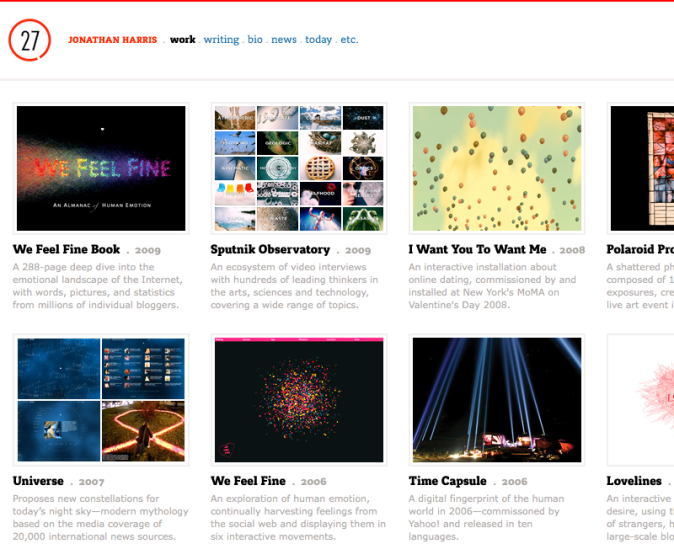
Task: Click the red circled 27 logo
Action: [x=29, y=41]
